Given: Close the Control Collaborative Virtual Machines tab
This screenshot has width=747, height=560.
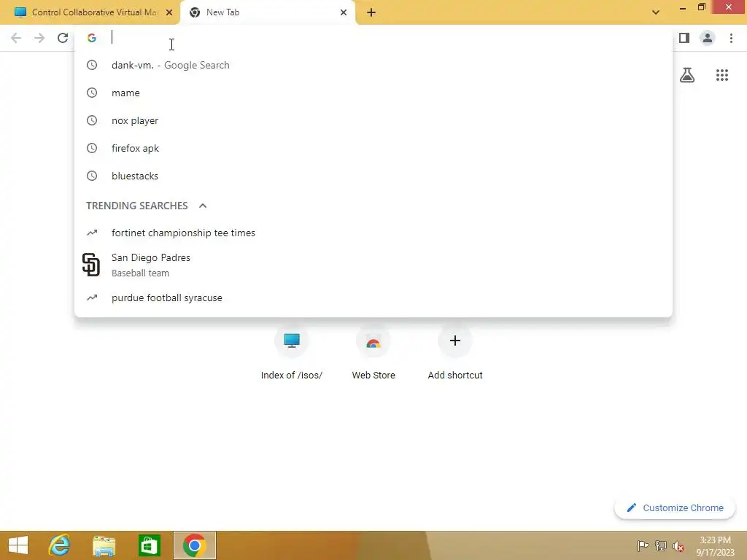Looking at the screenshot, I should point(169,12).
